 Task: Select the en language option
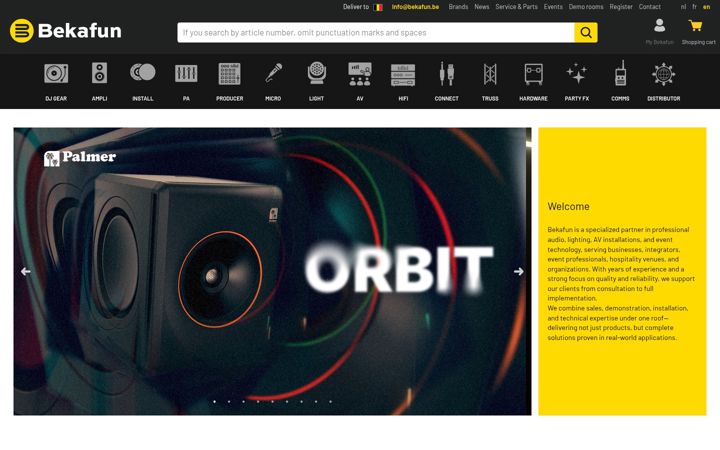(x=706, y=7)
